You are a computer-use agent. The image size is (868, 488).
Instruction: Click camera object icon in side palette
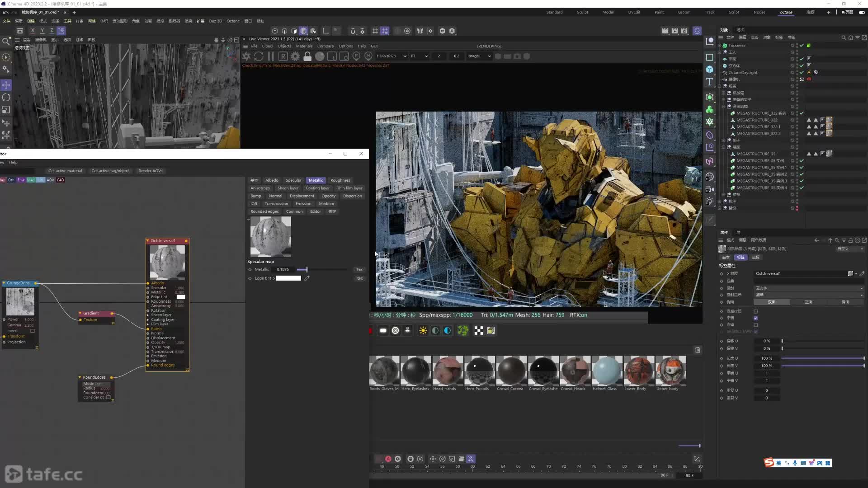(x=710, y=189)
